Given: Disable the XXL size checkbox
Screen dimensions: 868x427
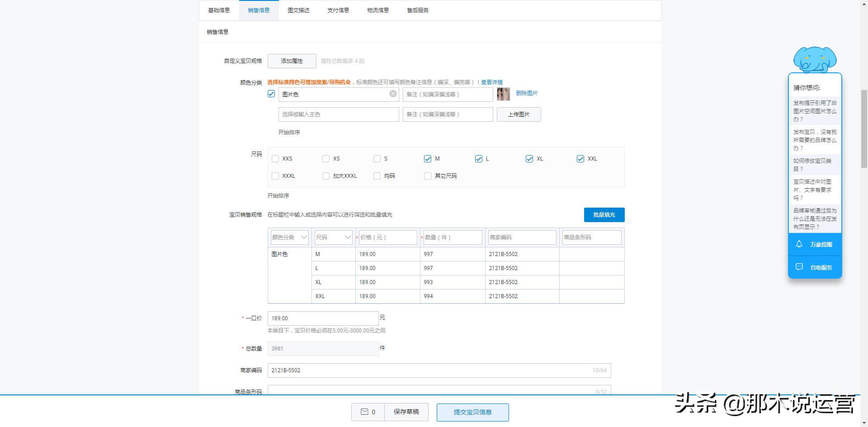Looking at the screenshot, I should pyautogui.click(x=580, y=159).
